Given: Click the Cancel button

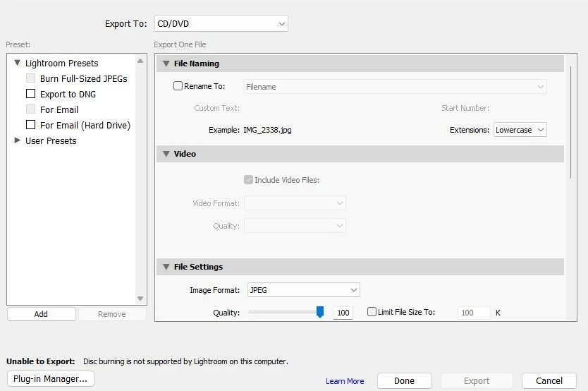Looking at the screenshot, I should [x=549, y=381].
